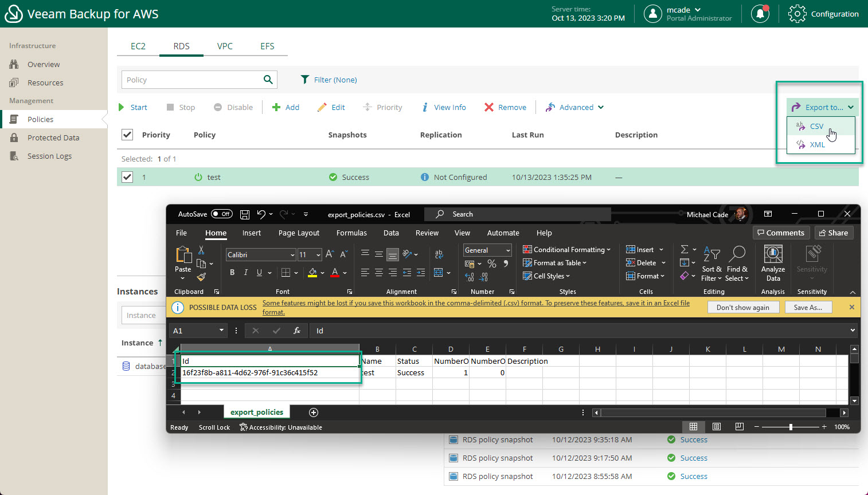
Task: Switch to the EFS tab
Action: (x=267, y=46)
